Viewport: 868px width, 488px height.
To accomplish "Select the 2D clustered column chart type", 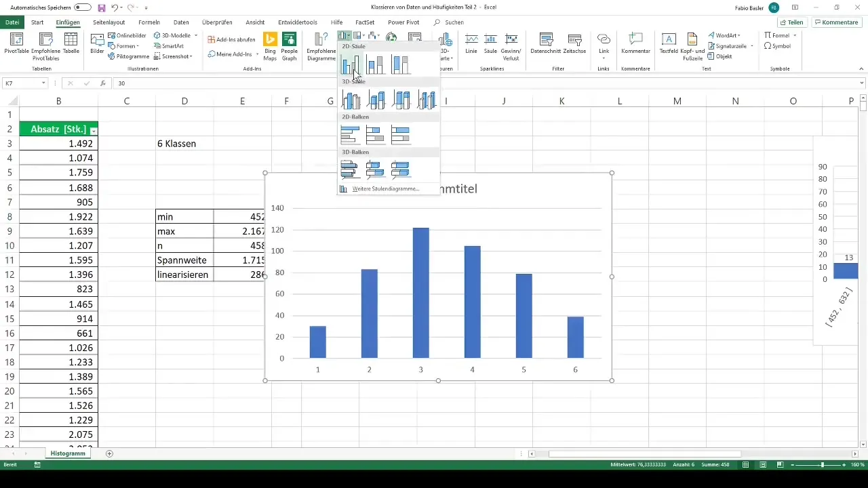I will tap(351, 64).
